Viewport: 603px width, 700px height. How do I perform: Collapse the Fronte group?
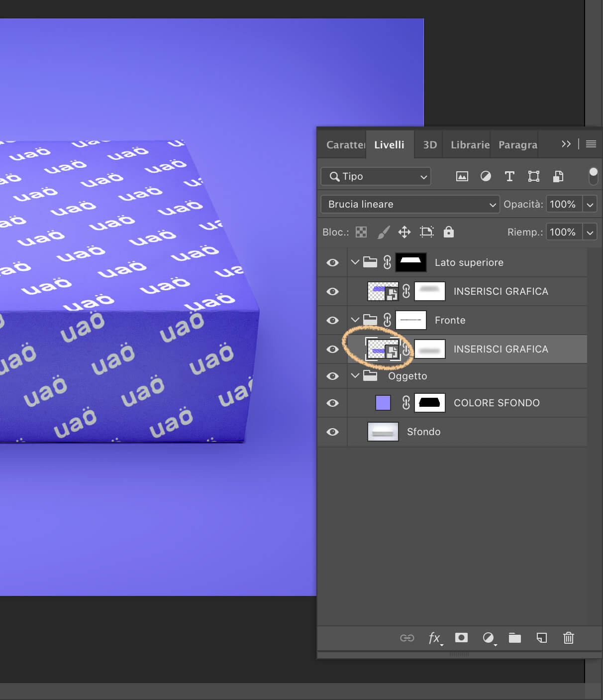[x=355, y=320]
